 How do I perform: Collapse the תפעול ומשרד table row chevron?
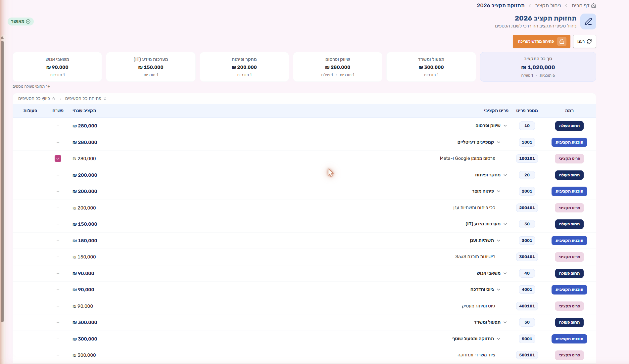coord(505,322)
